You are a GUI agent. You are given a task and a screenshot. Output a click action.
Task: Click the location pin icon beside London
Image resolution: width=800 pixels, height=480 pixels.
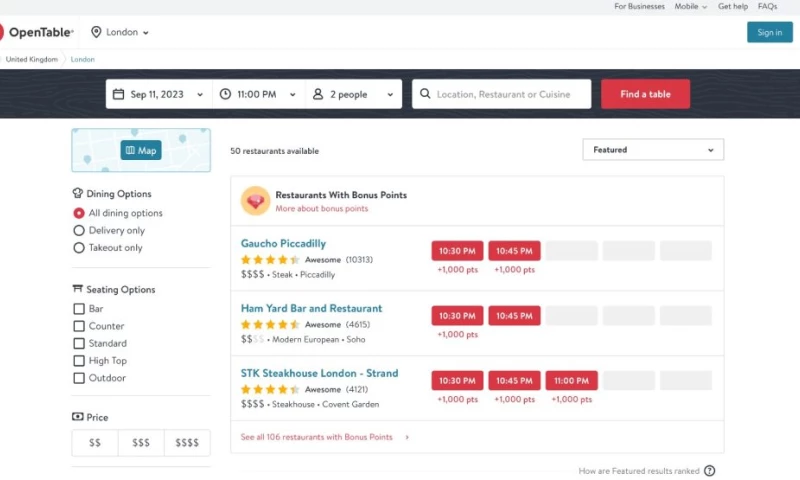click(x=96, y=32)
